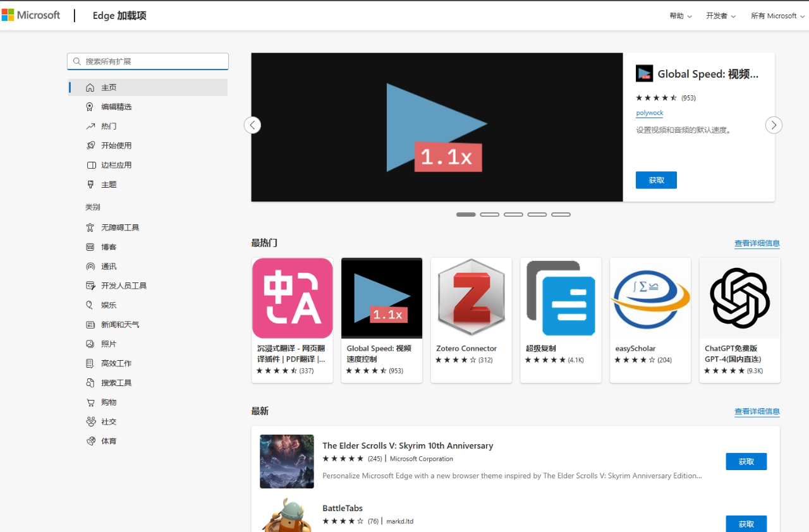Open the 所有 Microsoft dropdown

[x=777, y=16]
